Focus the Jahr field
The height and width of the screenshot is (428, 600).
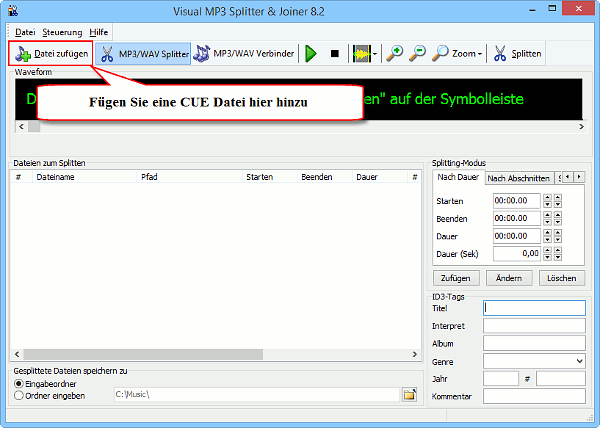click(x=501, y=379)
